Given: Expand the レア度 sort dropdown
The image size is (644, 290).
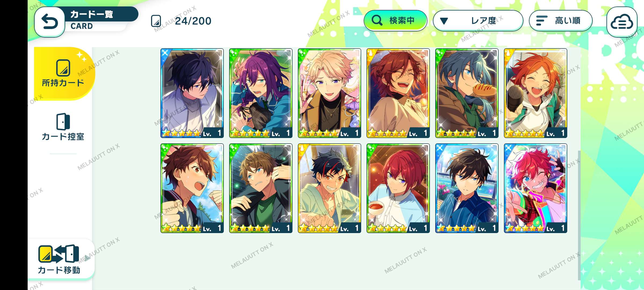Looking at the screenshot, I should 478,21.
